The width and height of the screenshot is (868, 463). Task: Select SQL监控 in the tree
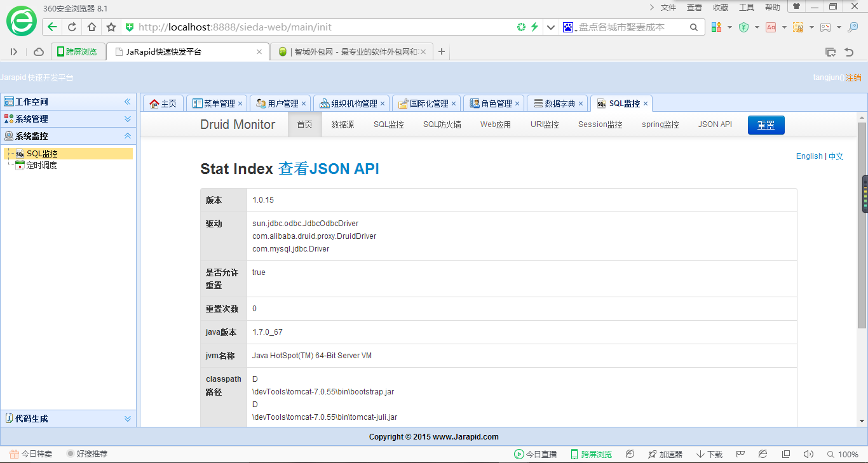coord(42,154)
